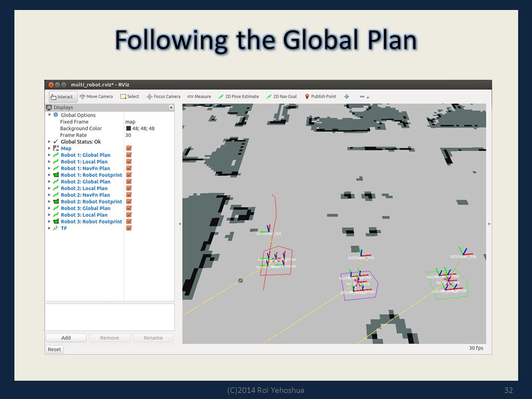The height and width of the screenshot is (399, 532).
Task: Select the Robot 2: Local Plan row
Action: pyautogui.click(x=110, y=188)
